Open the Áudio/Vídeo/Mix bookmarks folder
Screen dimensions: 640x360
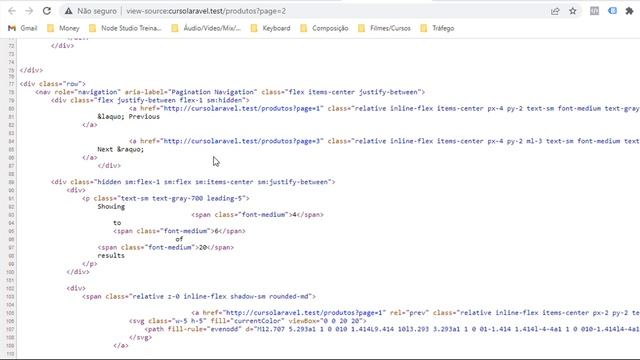click(207, 28)
